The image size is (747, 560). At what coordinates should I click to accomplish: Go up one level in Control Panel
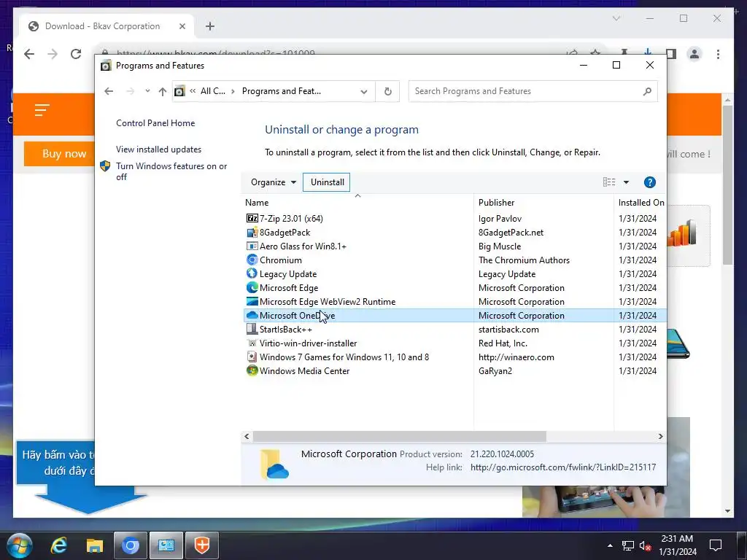point(163,91)
